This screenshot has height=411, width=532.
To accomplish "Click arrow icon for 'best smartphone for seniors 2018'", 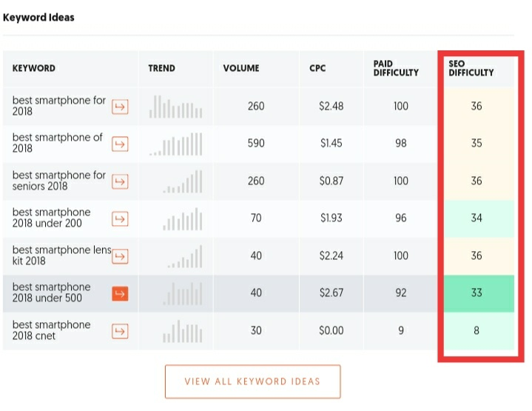I will click(120, 181).
